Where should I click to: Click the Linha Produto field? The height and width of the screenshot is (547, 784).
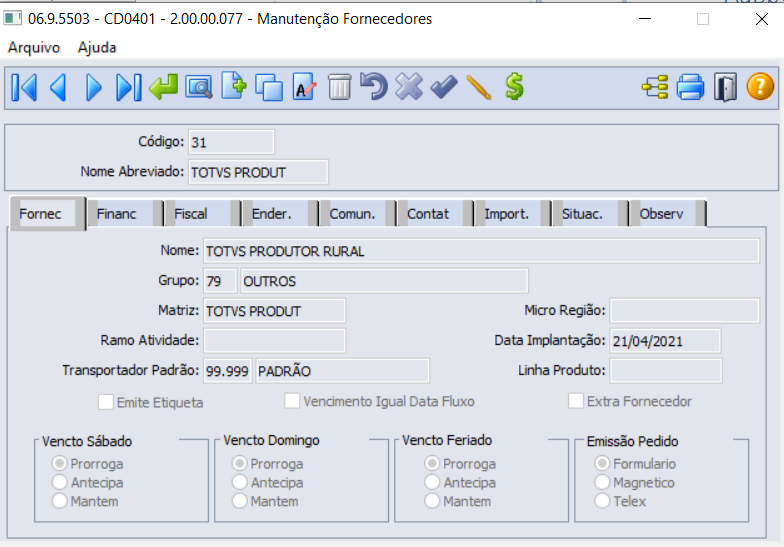(666, 371)
